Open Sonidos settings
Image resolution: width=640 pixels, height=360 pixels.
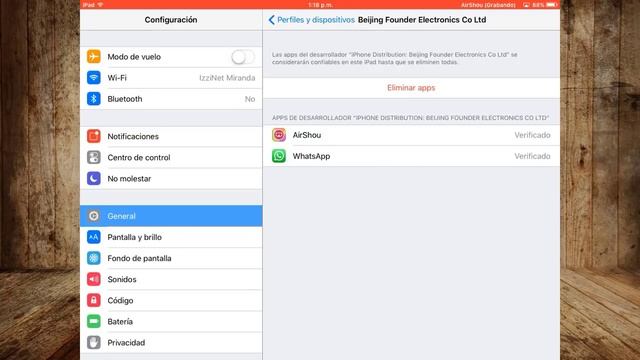click(171, 279)
